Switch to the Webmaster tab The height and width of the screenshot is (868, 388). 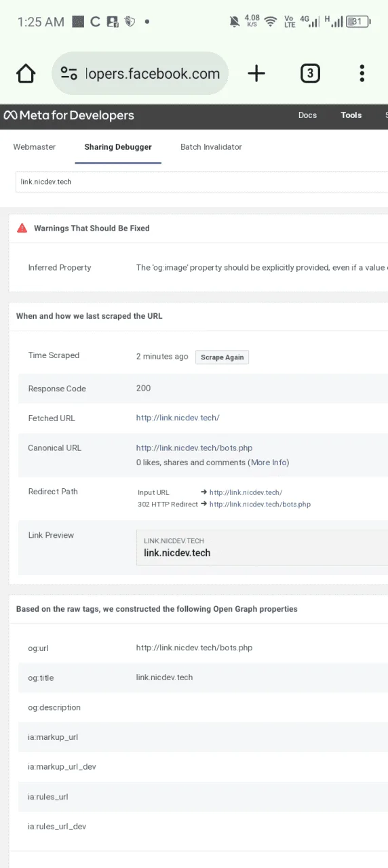coord(35,147)
